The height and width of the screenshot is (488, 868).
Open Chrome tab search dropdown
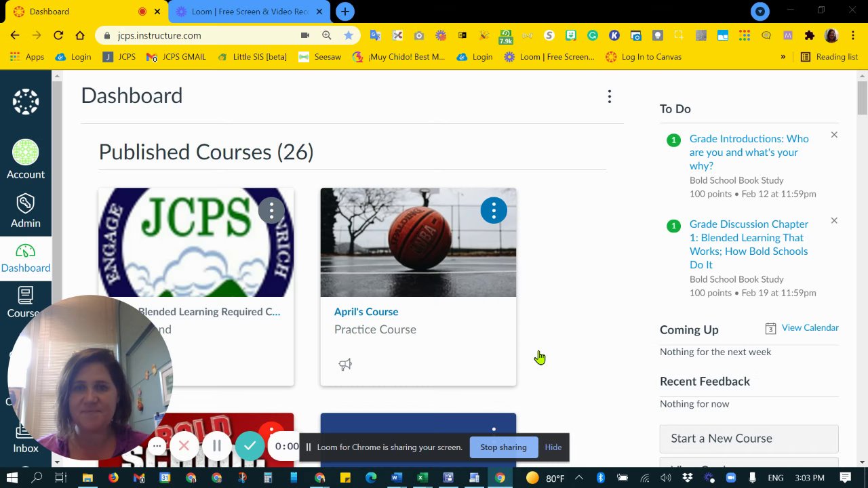[x=760, y=12]
